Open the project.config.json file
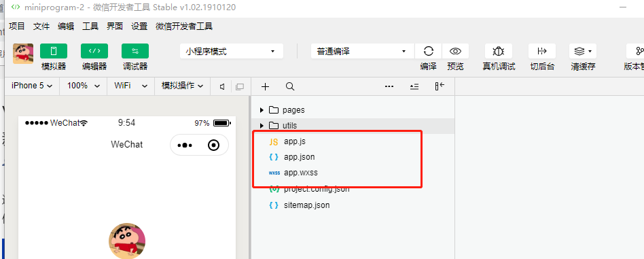This screenshot has height=259, width=644. point(353,189)
